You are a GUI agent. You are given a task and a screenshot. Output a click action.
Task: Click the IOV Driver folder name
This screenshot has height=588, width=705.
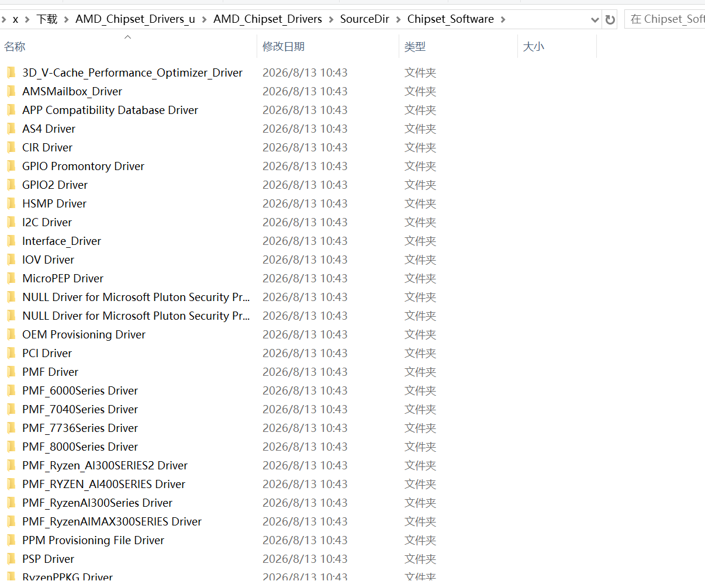pyautogui.click(x=48, y=260)
